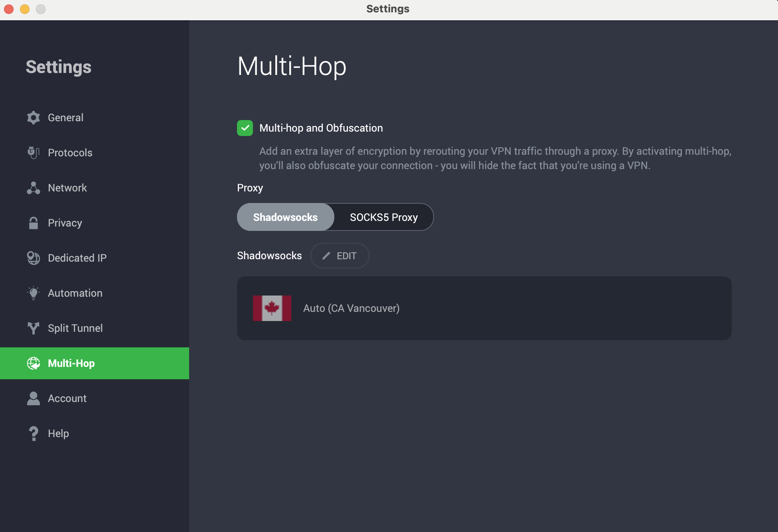This screenshot has height=532, width=778.
Task: Click the Multi-Hop globe icon
Action: coord(34,363)
